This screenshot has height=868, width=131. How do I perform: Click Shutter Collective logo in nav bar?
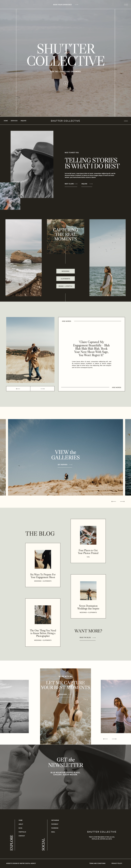(65, 121)
